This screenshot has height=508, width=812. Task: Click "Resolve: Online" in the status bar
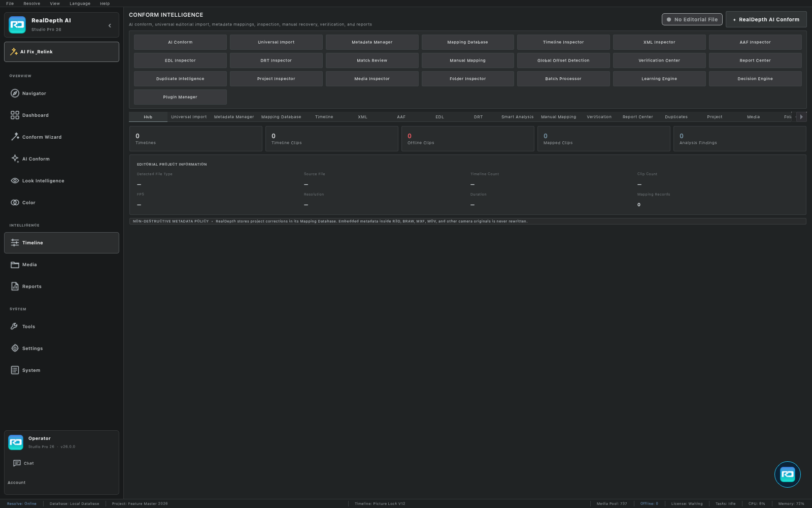point(22,504)
